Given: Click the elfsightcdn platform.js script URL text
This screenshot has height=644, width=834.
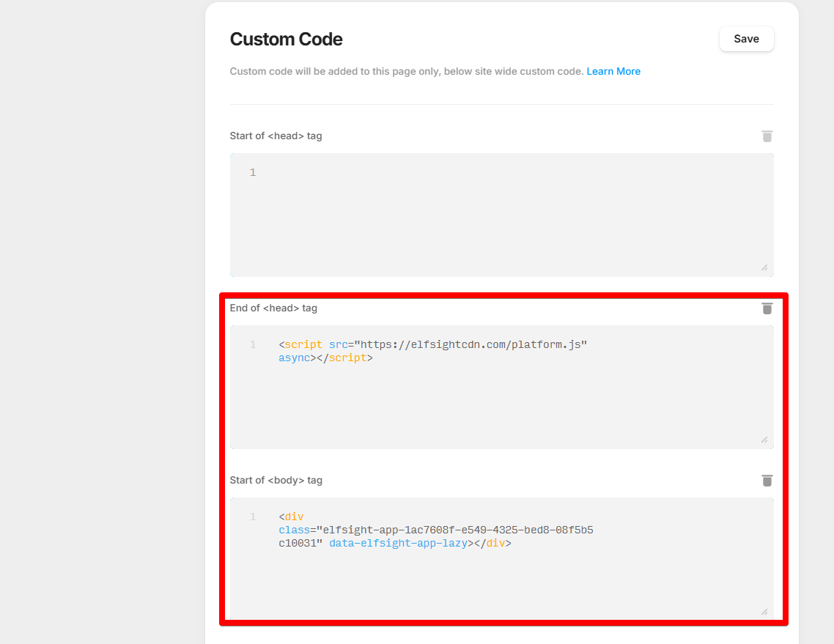Looking at the screenshot, I should coord(470,344).
